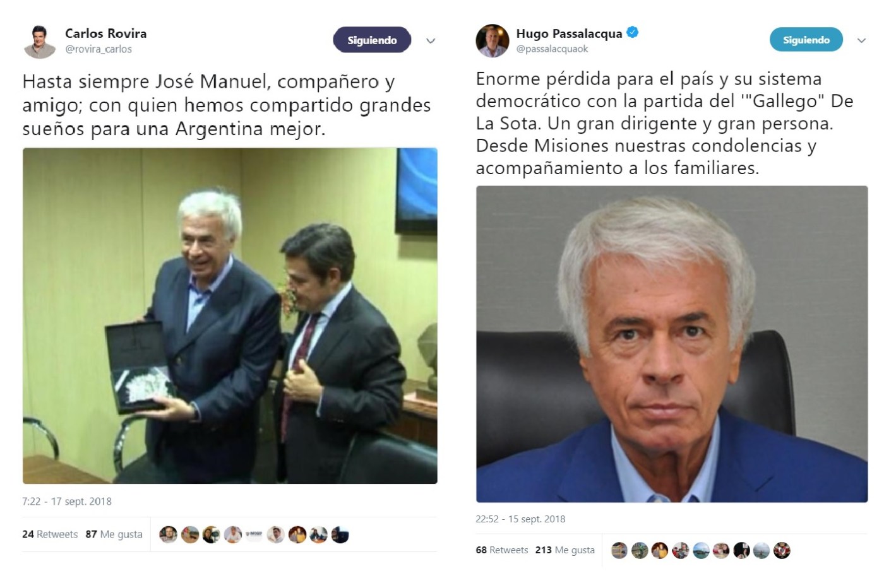884x588 pixels.
Task: Open Hugo Passalacqua's profile avatar
Action: (x=492, y=40)
